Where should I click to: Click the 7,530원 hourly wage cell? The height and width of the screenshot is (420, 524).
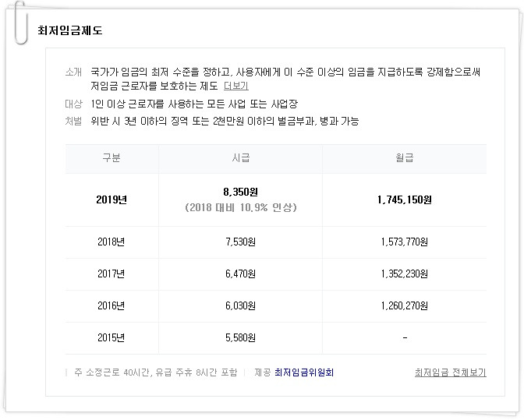241,242
